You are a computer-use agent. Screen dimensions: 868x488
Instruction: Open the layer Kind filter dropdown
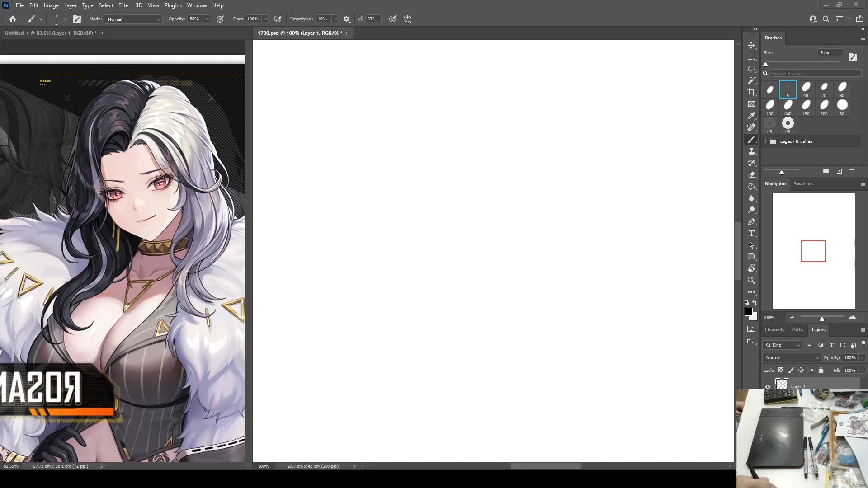coord(783,345)
